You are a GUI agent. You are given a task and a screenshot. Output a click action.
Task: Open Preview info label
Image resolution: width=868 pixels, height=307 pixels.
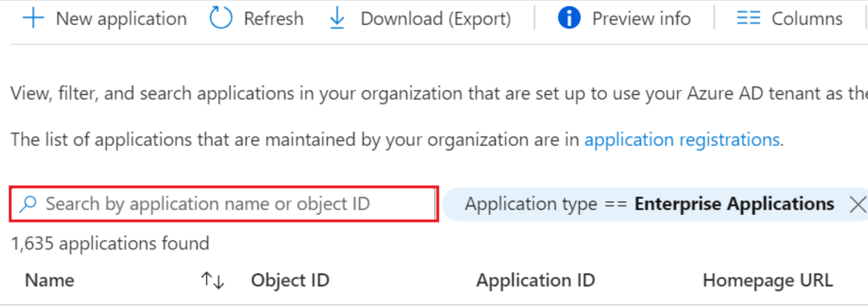[x=641, y=19]
